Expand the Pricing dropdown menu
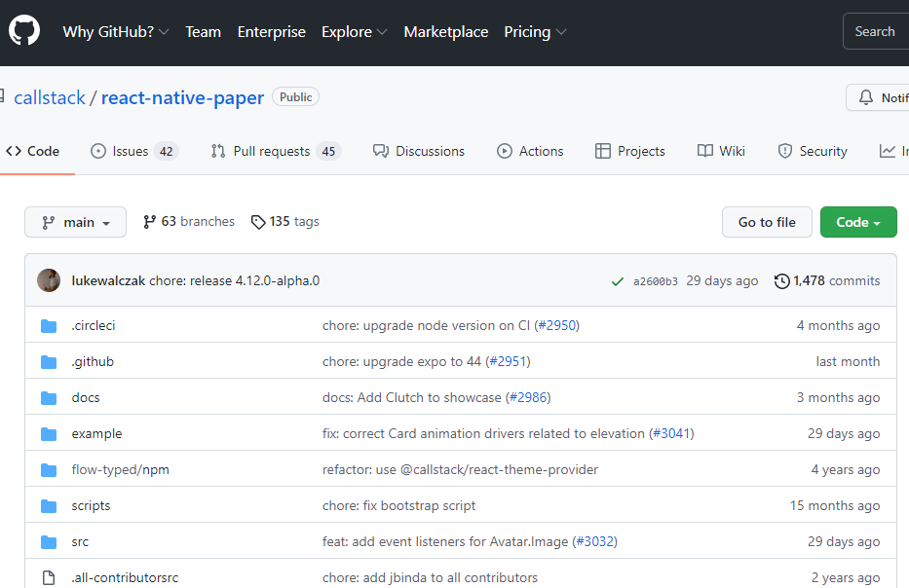 [x=535, y=31]
